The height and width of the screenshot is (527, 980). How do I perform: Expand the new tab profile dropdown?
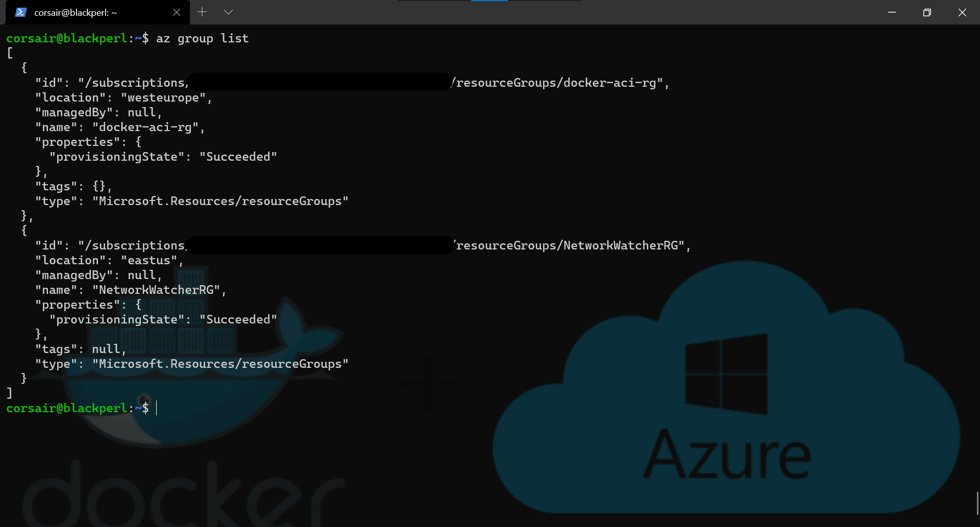pyautogui.click(x=228, y=12)
